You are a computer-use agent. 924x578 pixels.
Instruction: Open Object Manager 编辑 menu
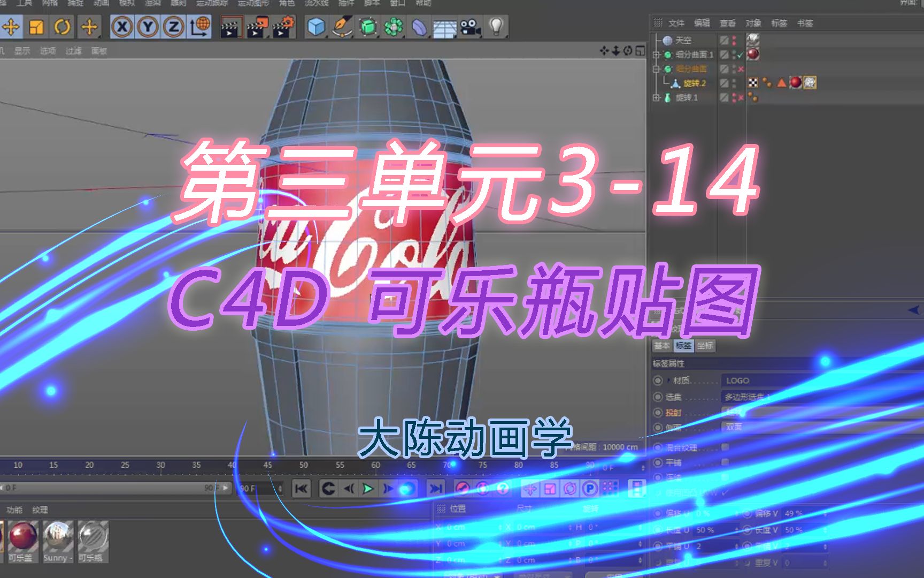click(702, 23)
